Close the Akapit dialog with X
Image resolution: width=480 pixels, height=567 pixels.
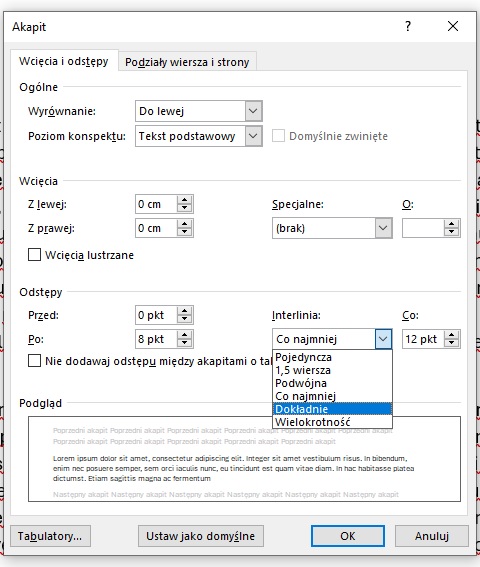(453, 26)
